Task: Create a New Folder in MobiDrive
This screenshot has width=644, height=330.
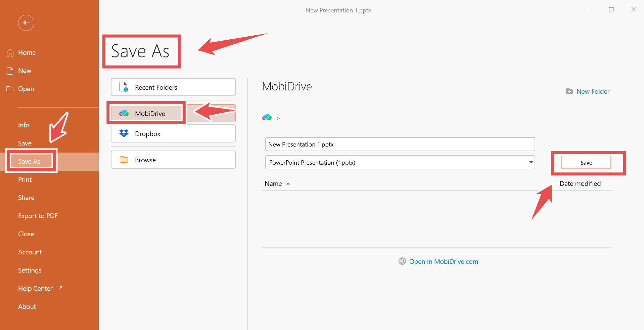Action: coord(588,91)
